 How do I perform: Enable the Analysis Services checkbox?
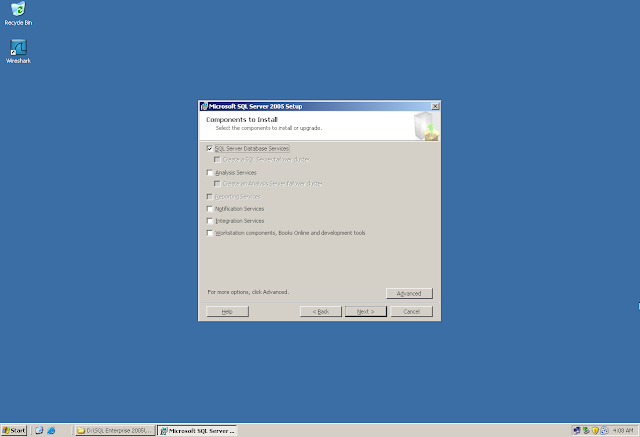210,173
